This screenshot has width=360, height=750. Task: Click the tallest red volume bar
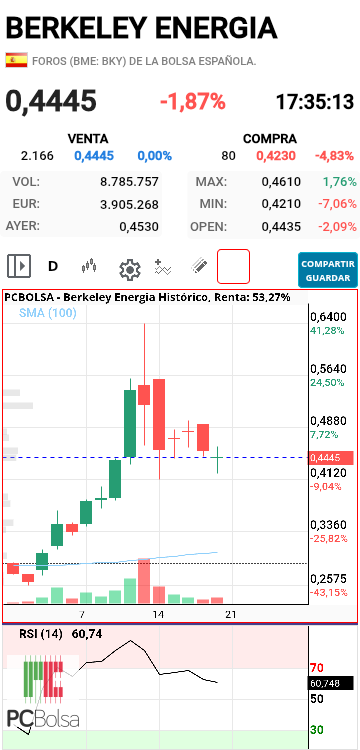144,581
